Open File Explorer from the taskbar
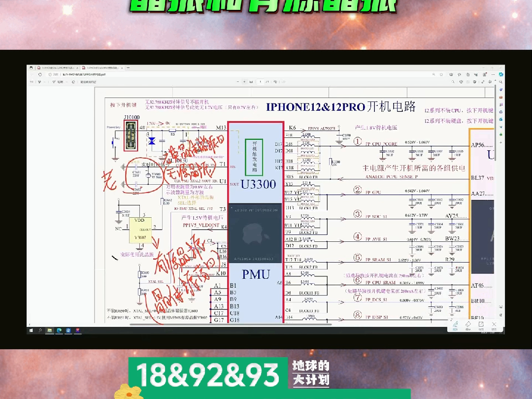Screen dimensions: 532x399 click(50, 330)
